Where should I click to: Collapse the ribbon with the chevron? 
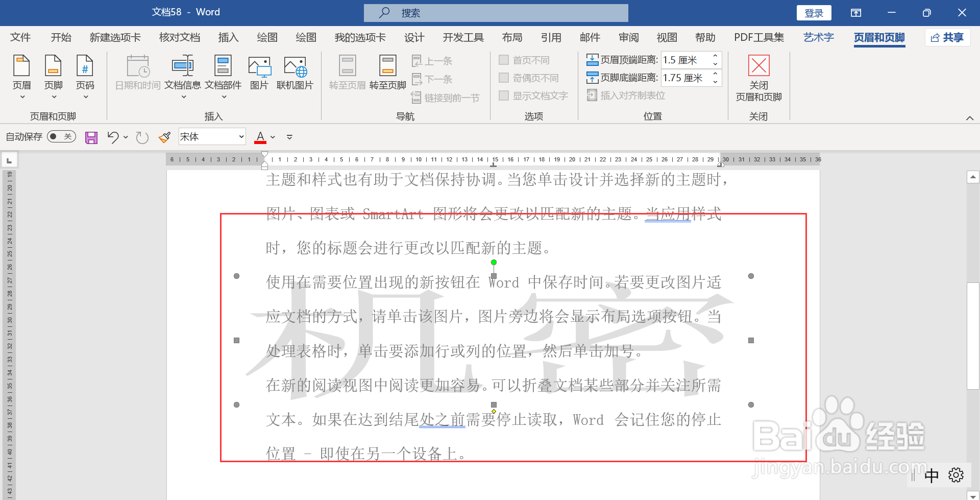970,118
